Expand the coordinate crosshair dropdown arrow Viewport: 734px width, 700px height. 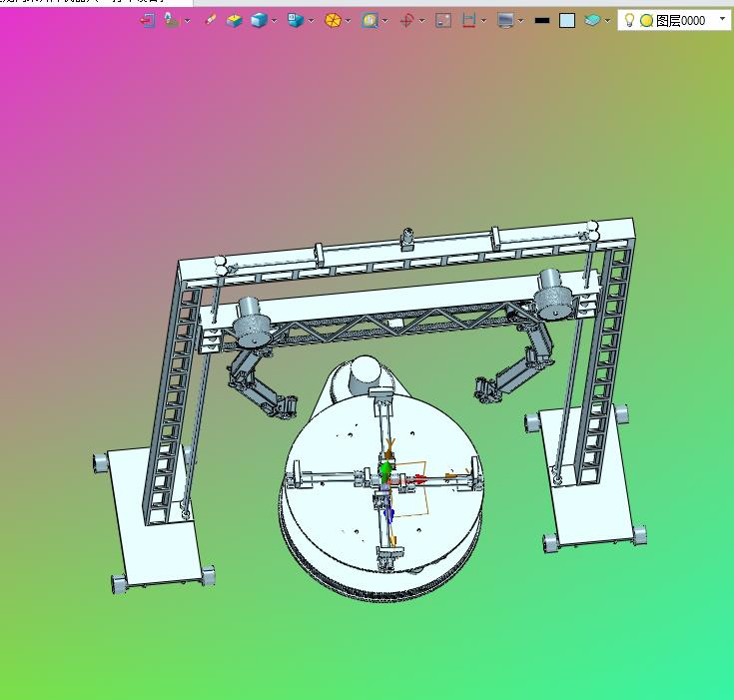pos(421,21)
